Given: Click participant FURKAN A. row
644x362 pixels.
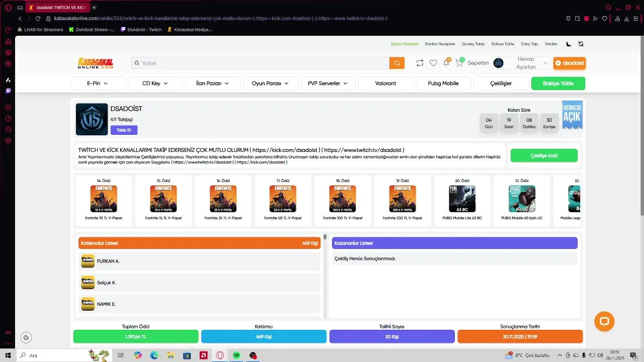Looking at the screenshot, I should [x=199, y=261].
